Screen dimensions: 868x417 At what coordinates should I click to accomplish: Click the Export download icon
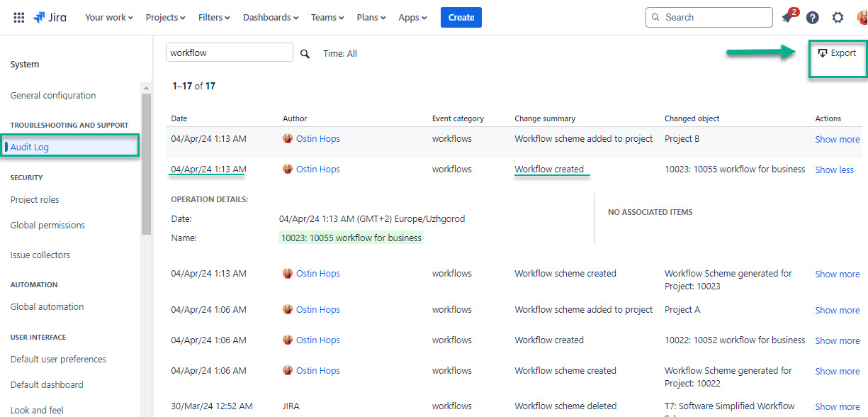point(823,52)
